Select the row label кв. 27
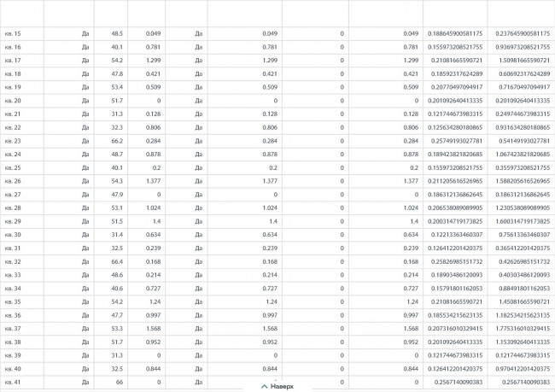Screen dimensions: 555x392 tap(13, 195)
